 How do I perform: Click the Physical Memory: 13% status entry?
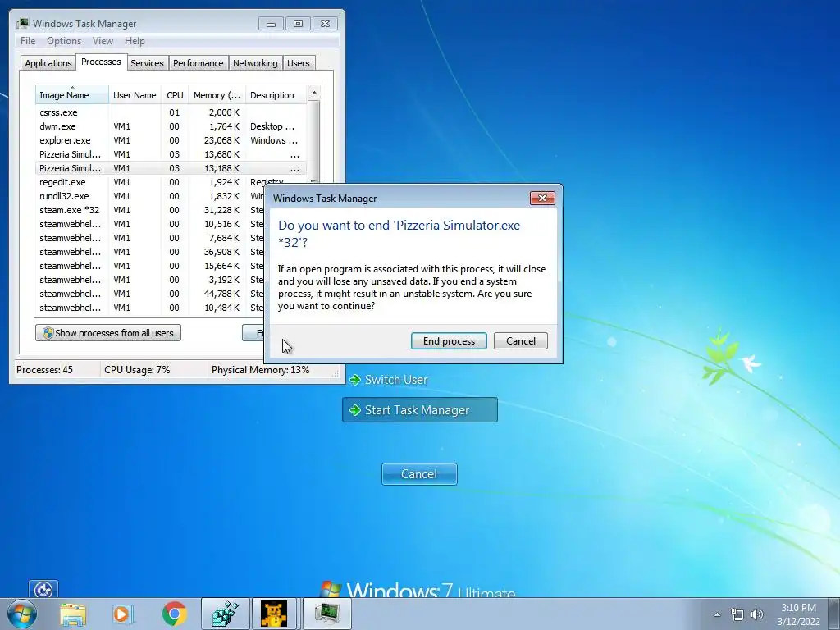pyautogui.click(x=260, y=370)
